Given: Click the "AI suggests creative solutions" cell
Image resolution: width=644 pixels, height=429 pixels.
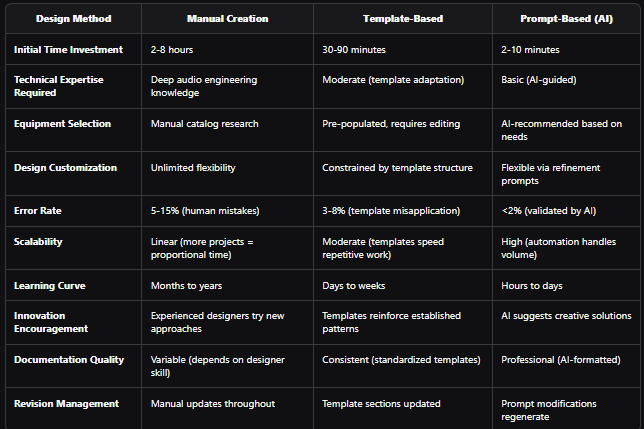Looking at the screenshot, I should (566, 316).
